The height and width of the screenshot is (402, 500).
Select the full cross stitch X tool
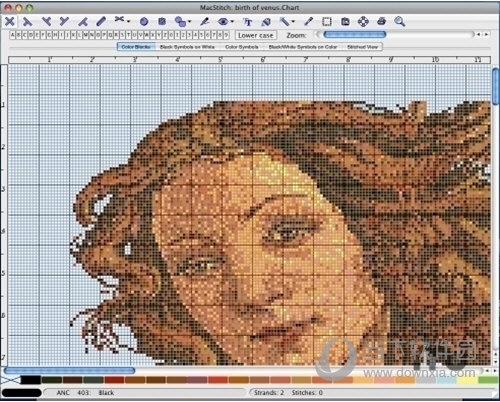point(10,22)
